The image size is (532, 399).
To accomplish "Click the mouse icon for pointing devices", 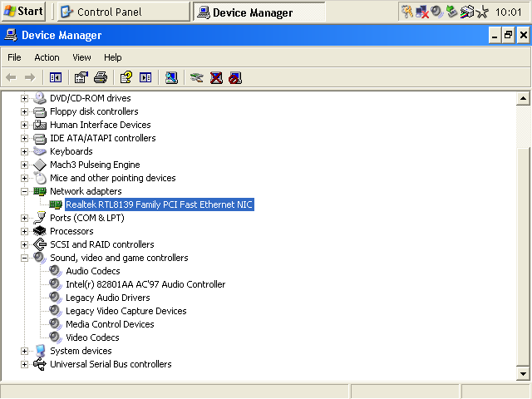I will 40,178.
